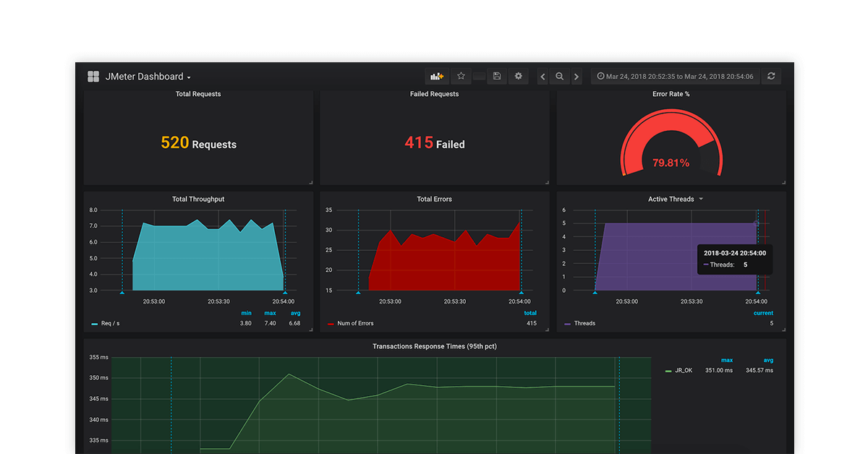Sort Total Throughput legend by min
Screen dimensions: 868x454
coord(247,313)
